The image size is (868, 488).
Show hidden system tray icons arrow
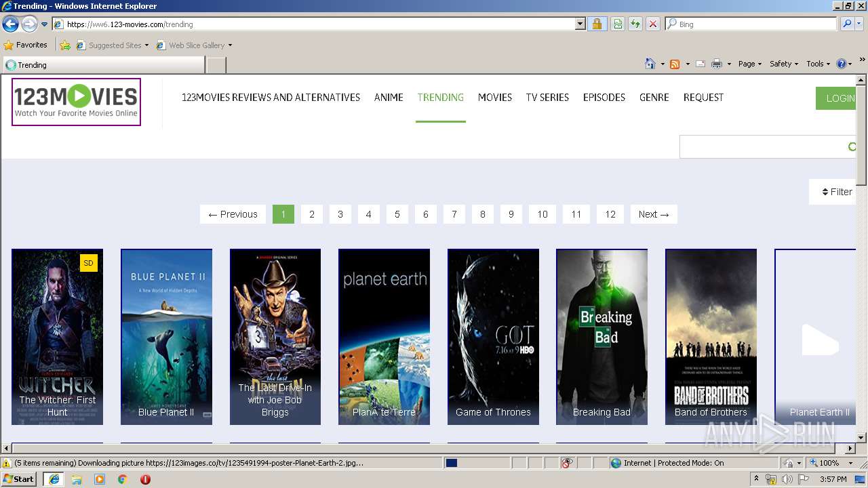(756, 479)
